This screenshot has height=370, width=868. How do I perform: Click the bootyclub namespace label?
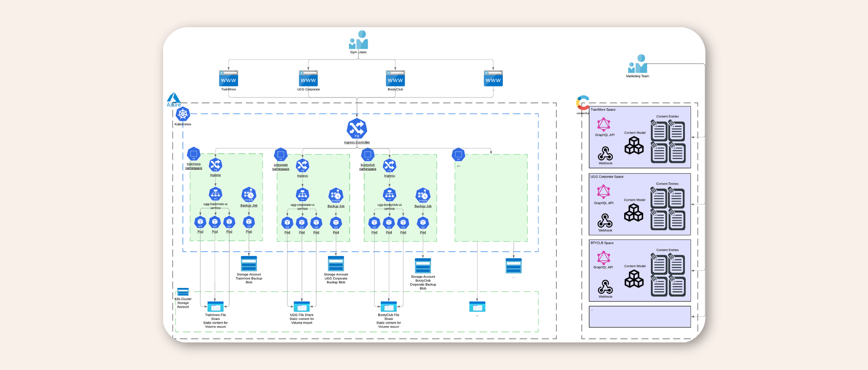[x=367, y=167]
